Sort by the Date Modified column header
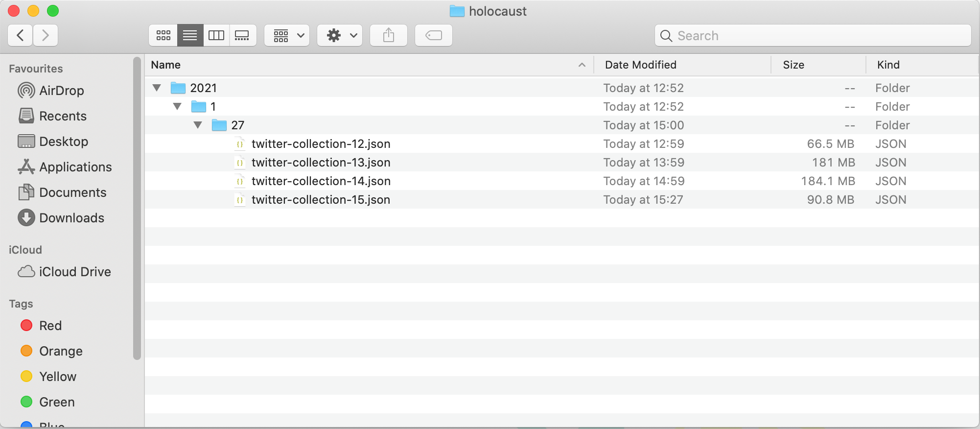980x429 pixels. [x=682, y=65]
